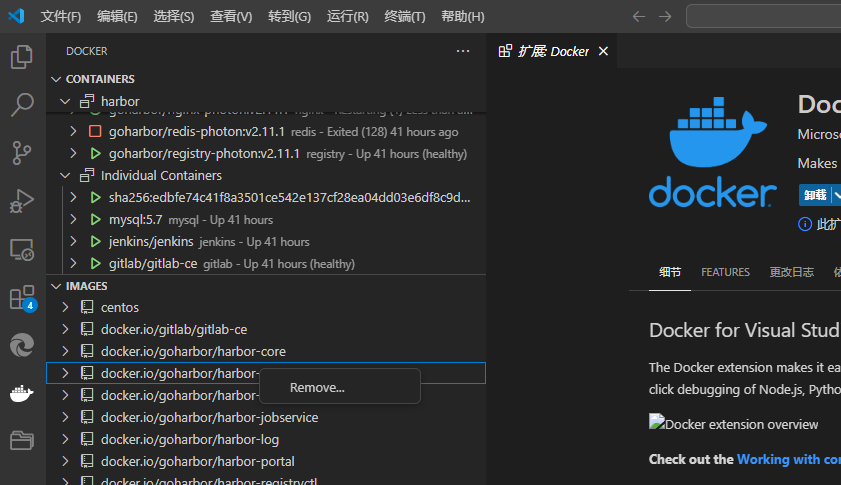Switch to the FEATURES tab
Screen dimensions: 841x485
pos(725,272)
